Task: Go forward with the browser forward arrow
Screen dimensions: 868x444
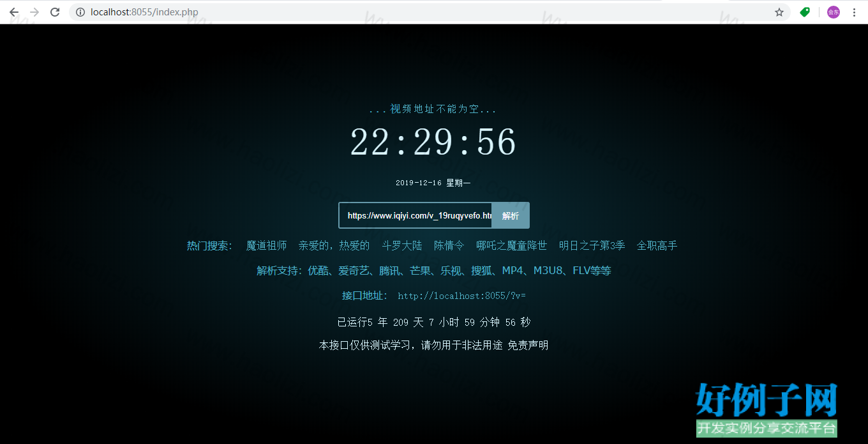Action: point(34,12)
